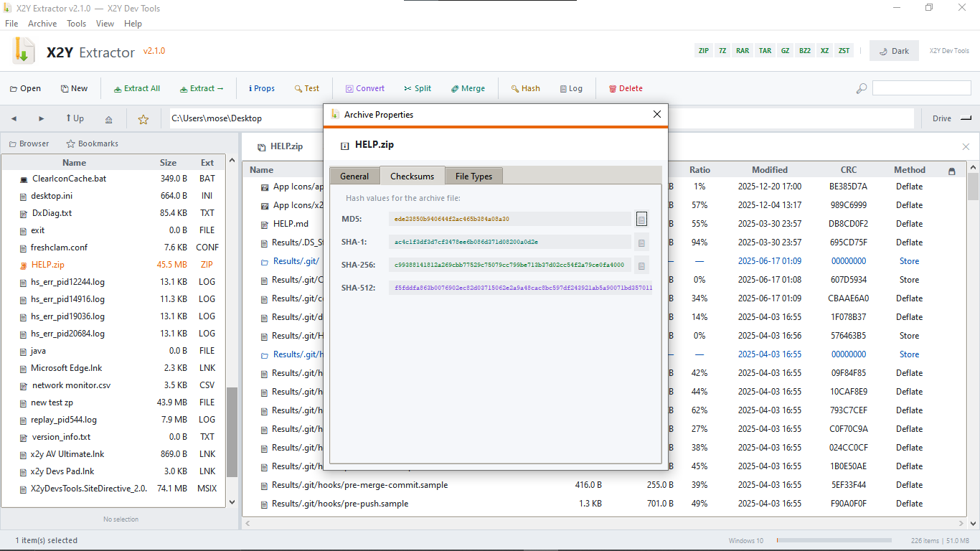This screenshot has height=551, width=980.
Task: Sort archive contents by Ratio
Action: click(699, 170)
